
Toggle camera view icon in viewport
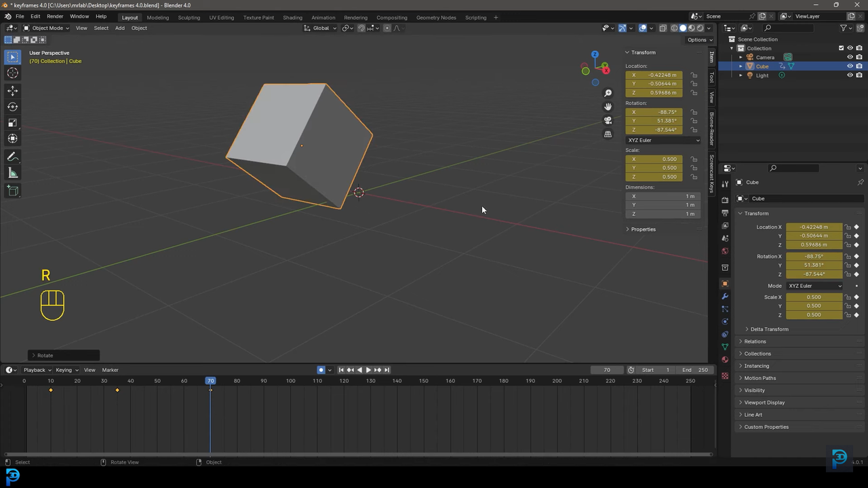608,120
